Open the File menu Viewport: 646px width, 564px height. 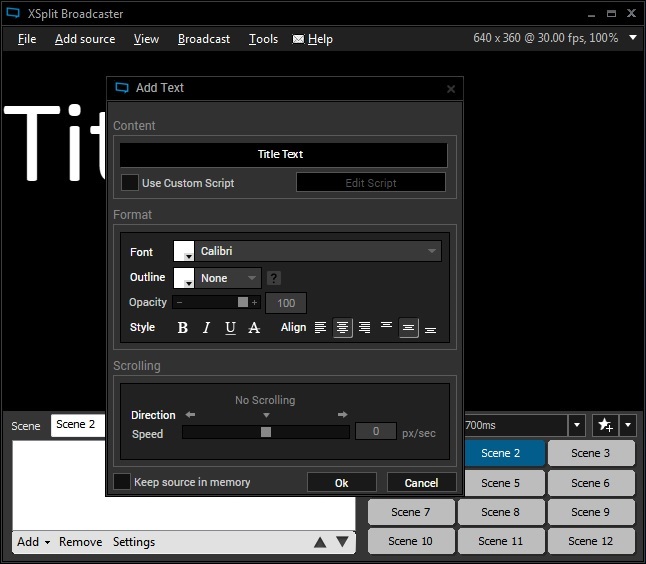(27, 39)
